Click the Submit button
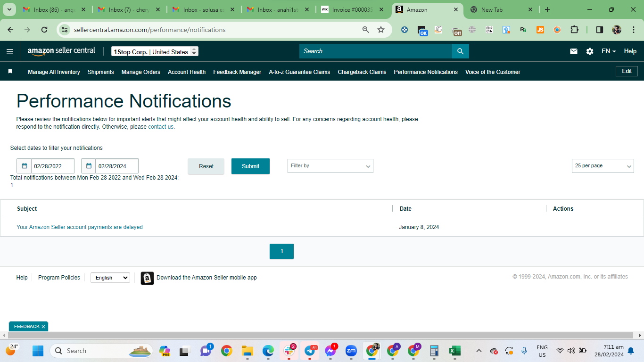The height and width of the screenshot is (362, 644). coord(250,166)
